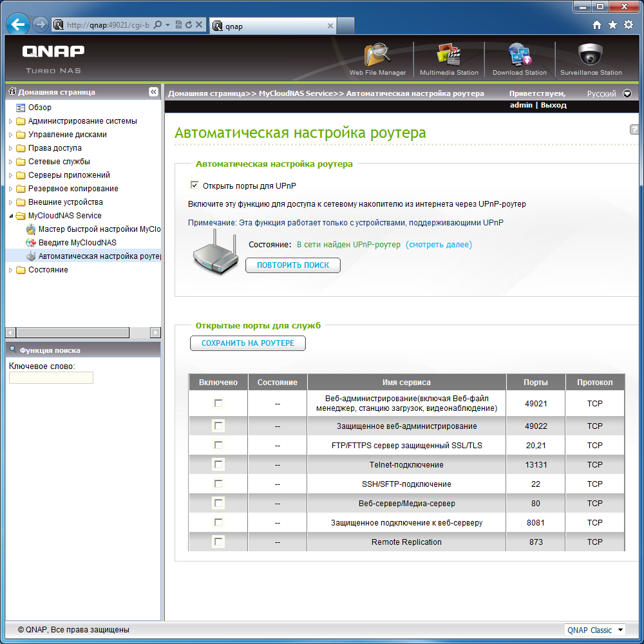The width and height of the screenshot is (644, 644).
Task: Collapse MyCloudNAS Service folder
Action: coord(11,216)
